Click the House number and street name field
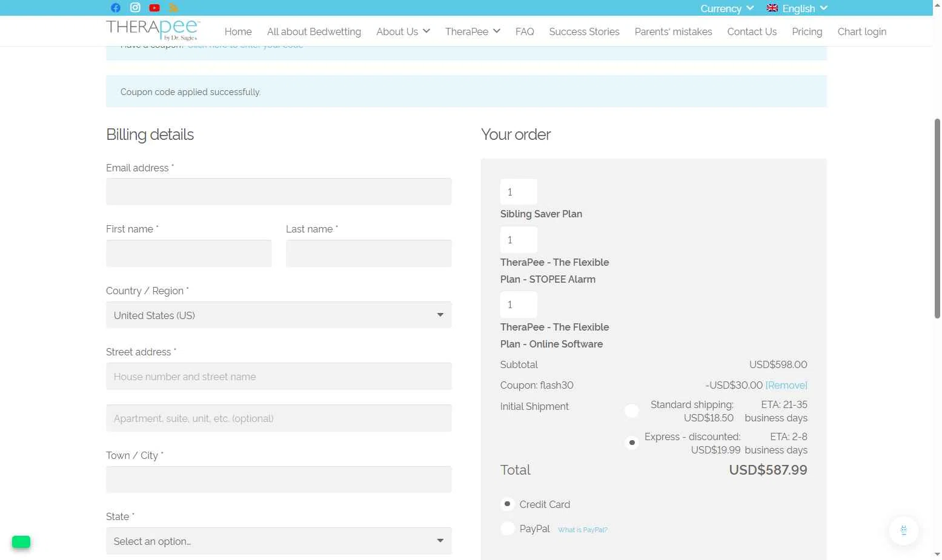 pos(279,376)
